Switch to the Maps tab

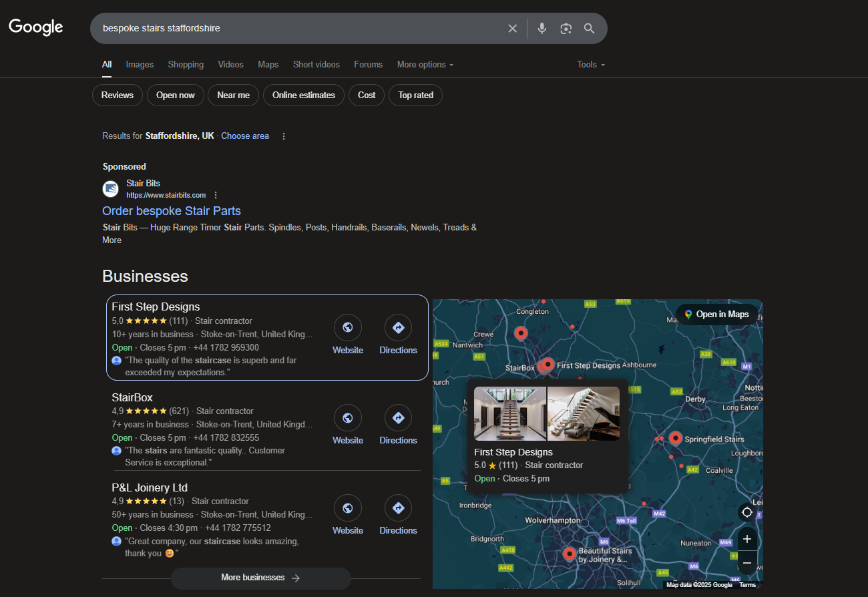(x=268, y=65)
